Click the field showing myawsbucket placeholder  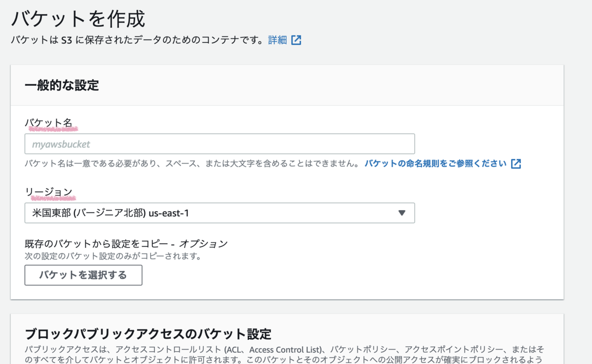pos(220,144)
